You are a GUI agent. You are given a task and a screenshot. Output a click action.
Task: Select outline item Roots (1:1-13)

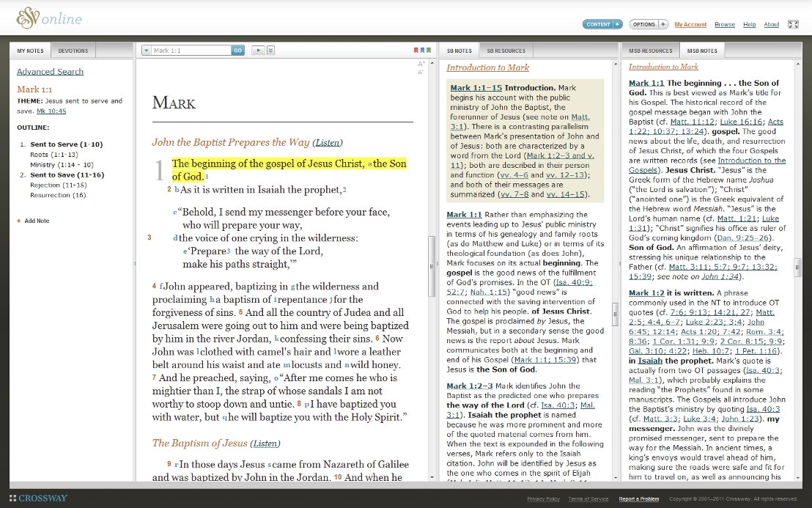pos(53,155)
